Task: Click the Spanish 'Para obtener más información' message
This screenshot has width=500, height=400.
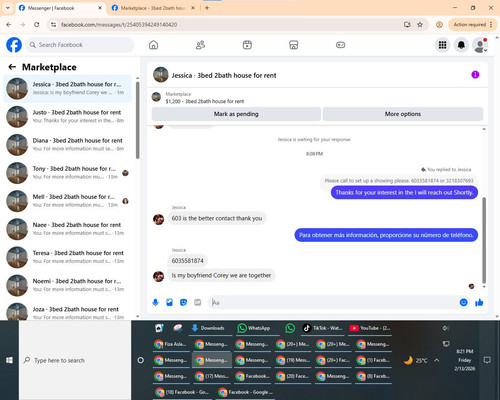Action: (386, 235)
